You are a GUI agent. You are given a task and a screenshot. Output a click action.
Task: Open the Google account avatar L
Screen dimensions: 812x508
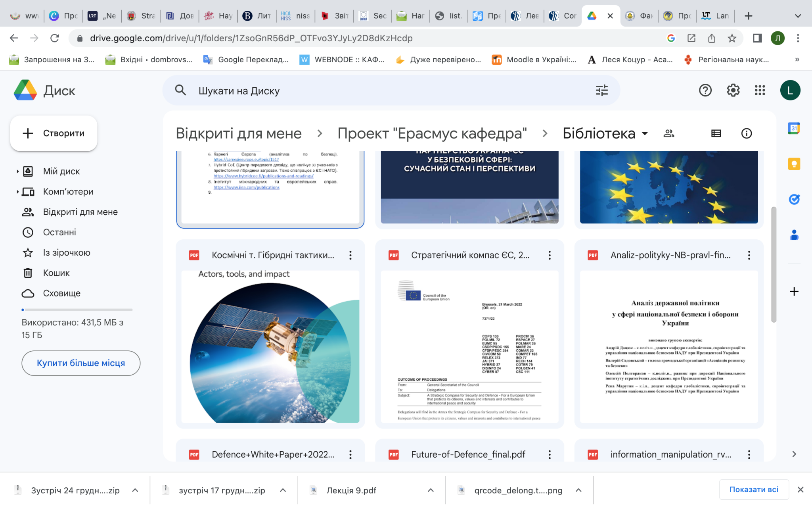790,90
